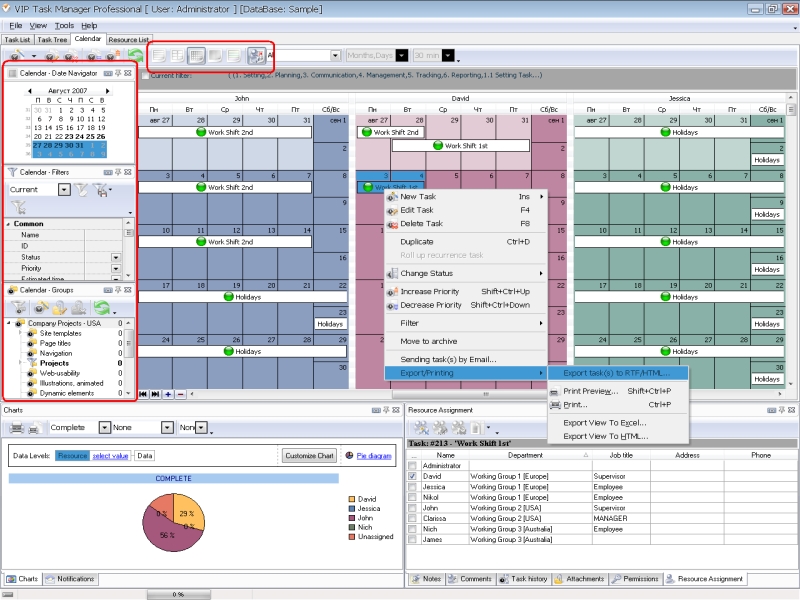The width and height of the screenshot is (800, 600).
Task: Open the Status filter dropdown
Action: [116, 258]
